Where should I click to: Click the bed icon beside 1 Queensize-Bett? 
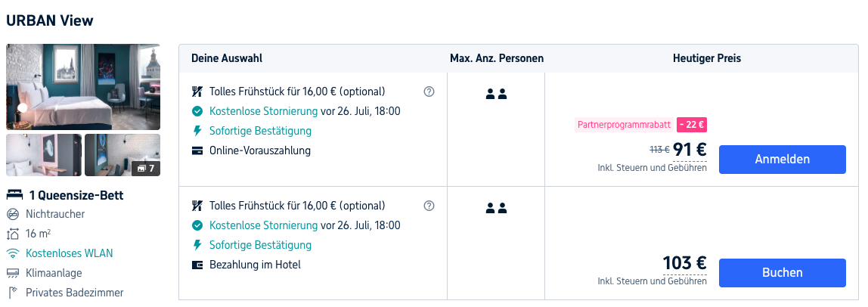point(15,194)
